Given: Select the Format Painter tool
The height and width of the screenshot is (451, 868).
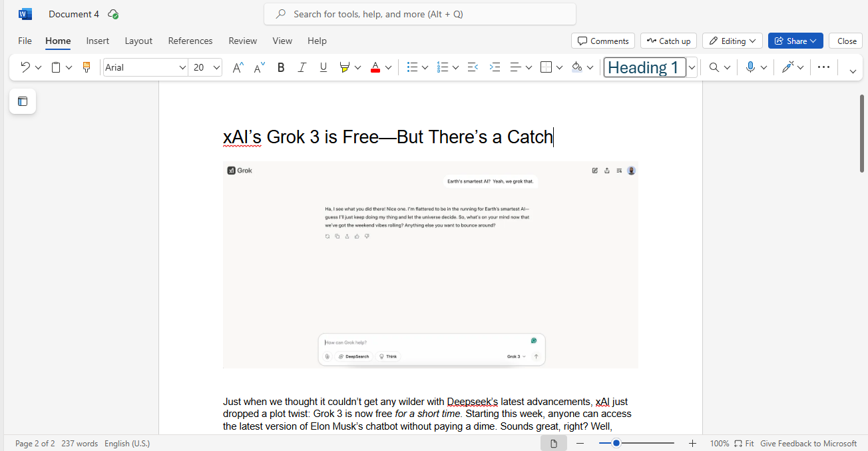Looking at the screenshot, I should click(x=86, y=67).
